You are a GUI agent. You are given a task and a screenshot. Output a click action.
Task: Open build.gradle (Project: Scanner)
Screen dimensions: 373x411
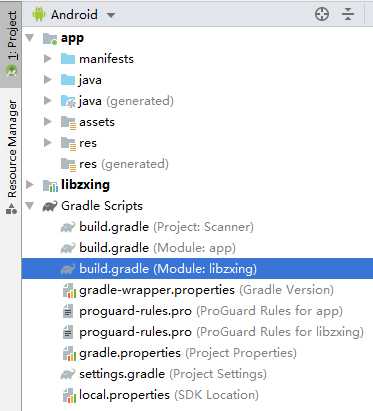coord(166,227)
